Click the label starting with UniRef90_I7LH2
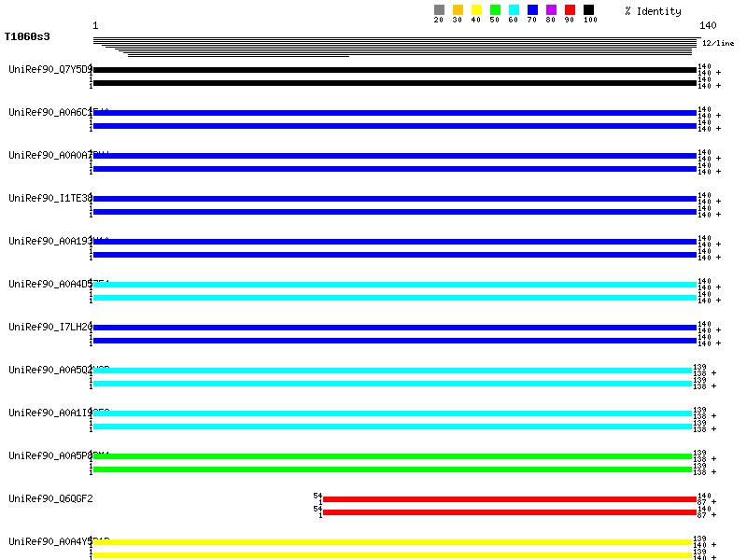 click(x=50, y=328)
